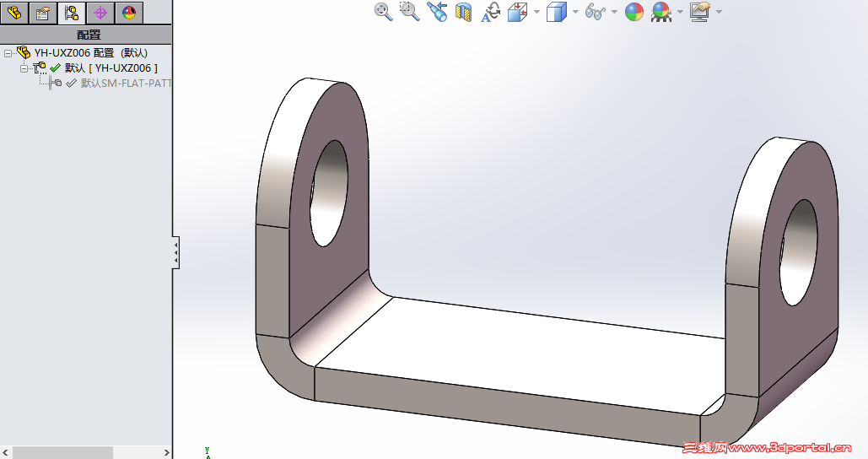Open the Hide/Show Items dropdown arrow
Screen dimensions: 868x459
coord(614,12)
